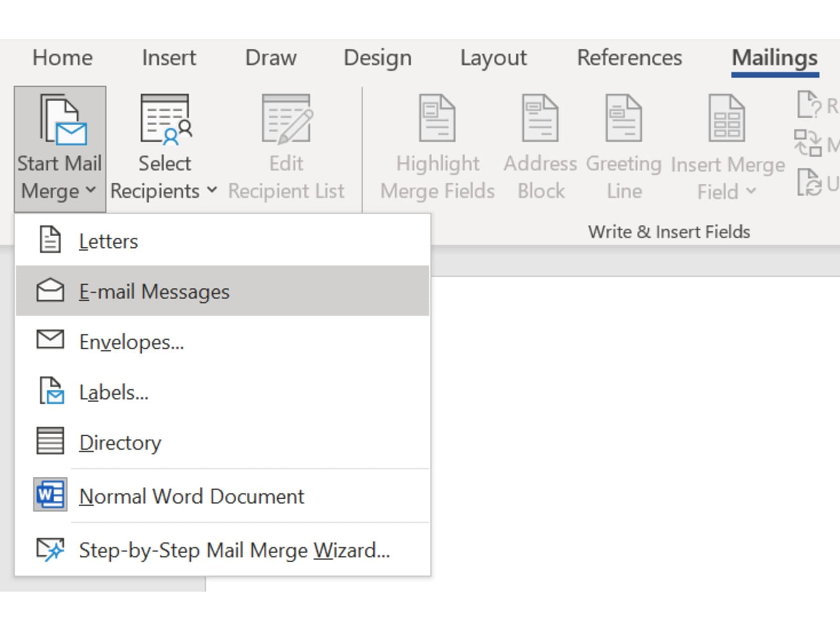Click the Insert Merge Field icon
Screen dimensions: 840x630
click(727, 119)
